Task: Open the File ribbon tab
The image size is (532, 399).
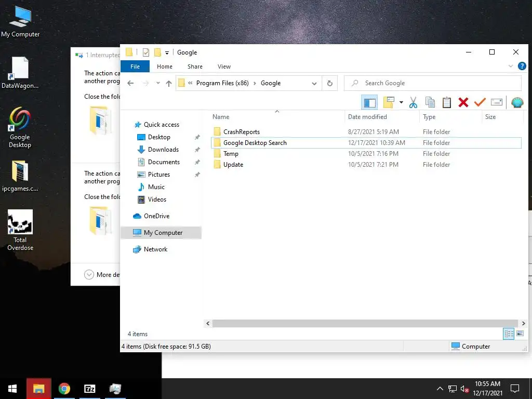Action: point(135,66)
